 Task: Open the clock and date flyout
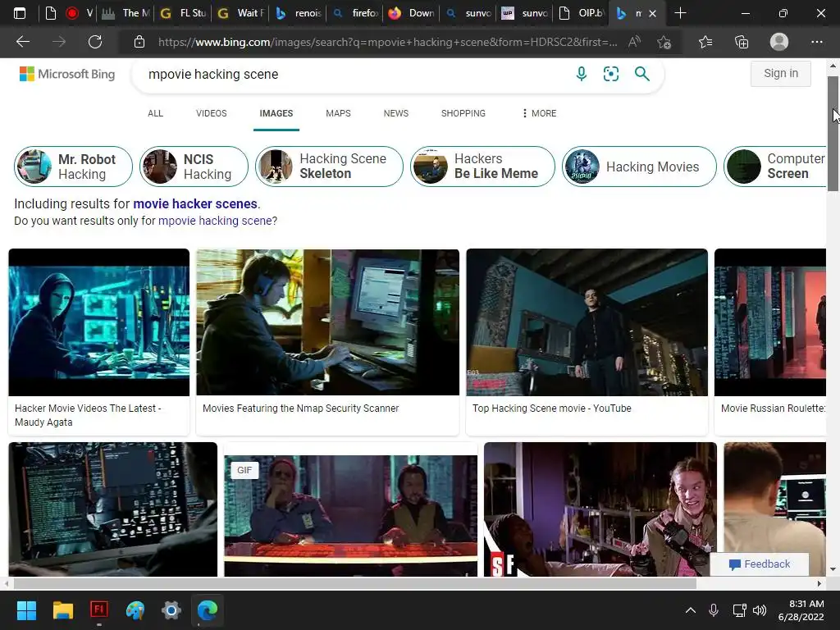pyautogui.click(x=801, y=610)
